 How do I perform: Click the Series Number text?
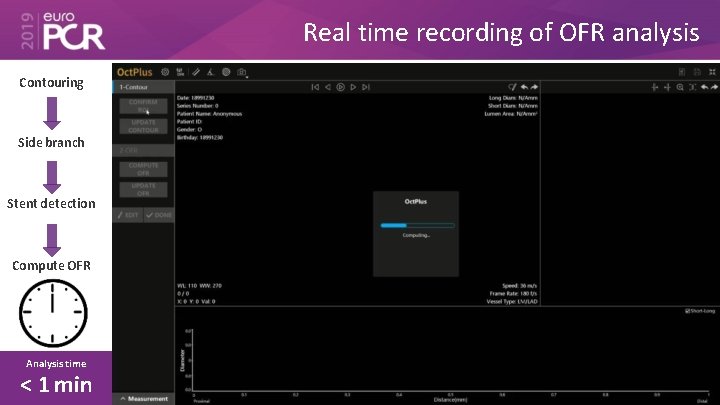[x=198, y=106]
